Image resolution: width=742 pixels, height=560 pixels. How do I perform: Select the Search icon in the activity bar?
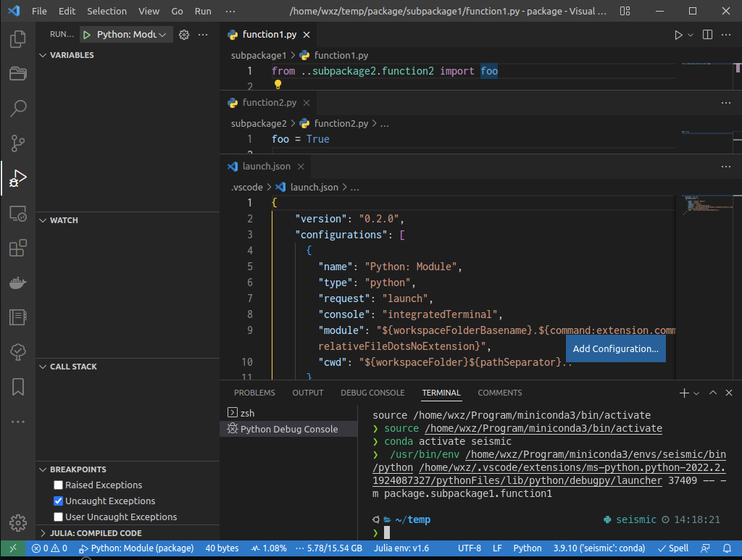point(17,108)
